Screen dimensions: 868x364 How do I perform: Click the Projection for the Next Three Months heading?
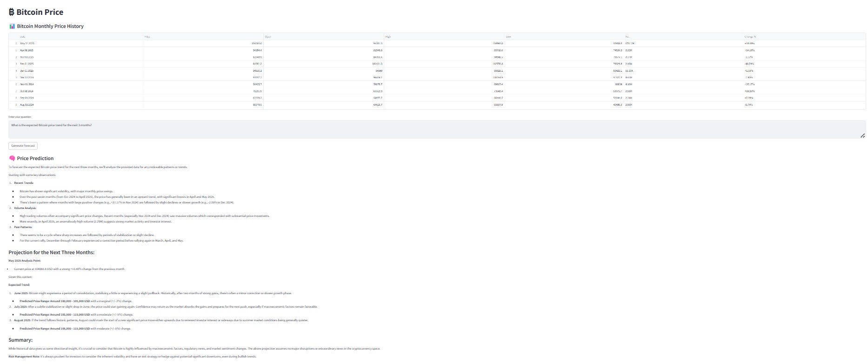[x=52, y=252]
